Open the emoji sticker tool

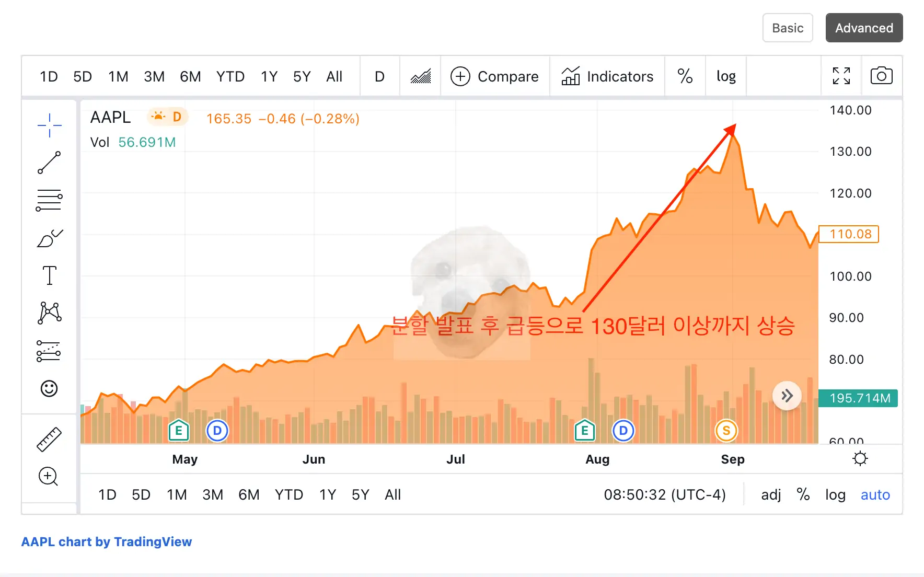[49, 388]
